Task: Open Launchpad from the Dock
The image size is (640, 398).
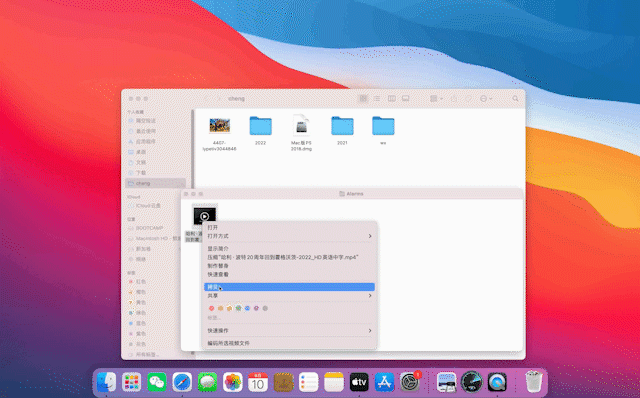Action: (x=131, y=382)
